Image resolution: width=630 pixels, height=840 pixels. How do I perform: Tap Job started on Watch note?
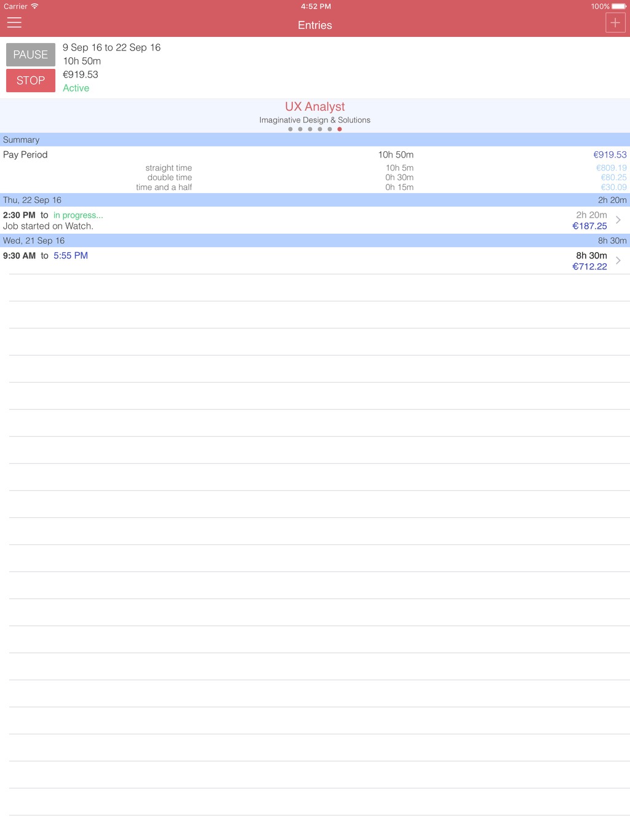click(48, 226)
